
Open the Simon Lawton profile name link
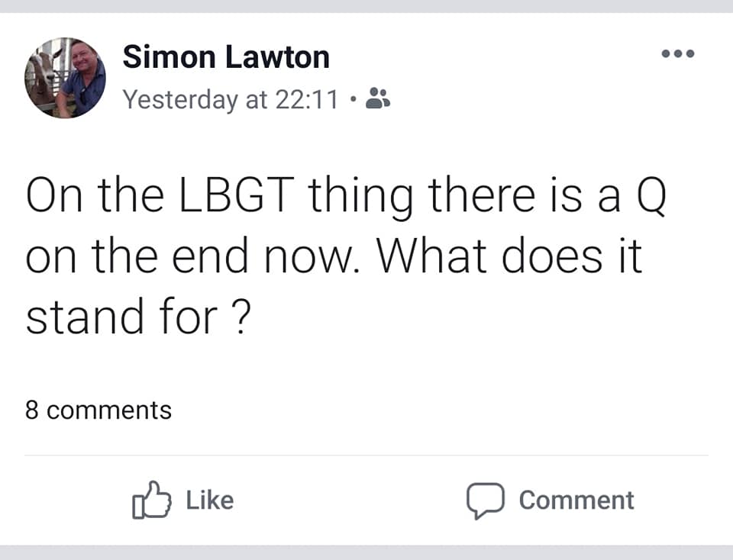point(226,57)
